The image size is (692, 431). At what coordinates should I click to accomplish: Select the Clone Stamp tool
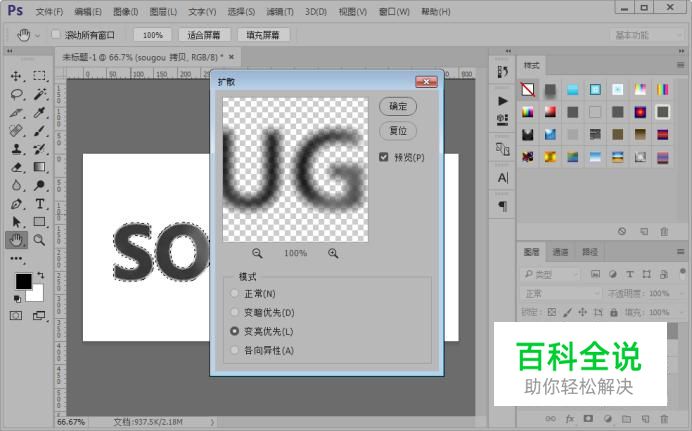(16, 149)
